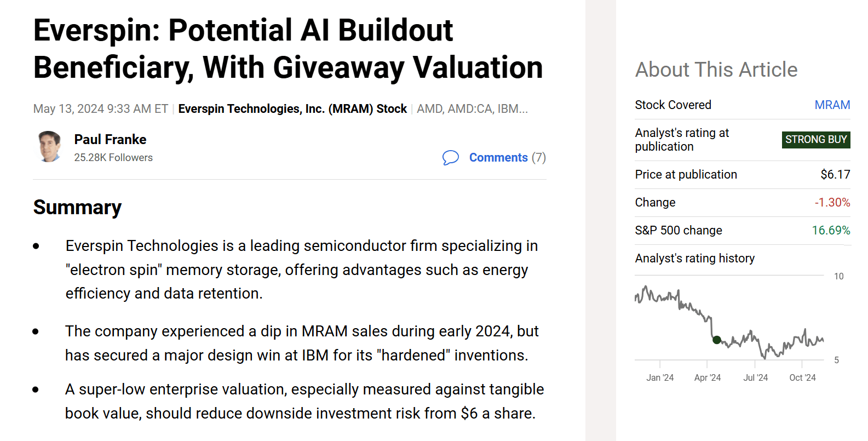868x441 pixels.
Task: Click the S&P 500 change value 16.69%
Action: [833, 230]
